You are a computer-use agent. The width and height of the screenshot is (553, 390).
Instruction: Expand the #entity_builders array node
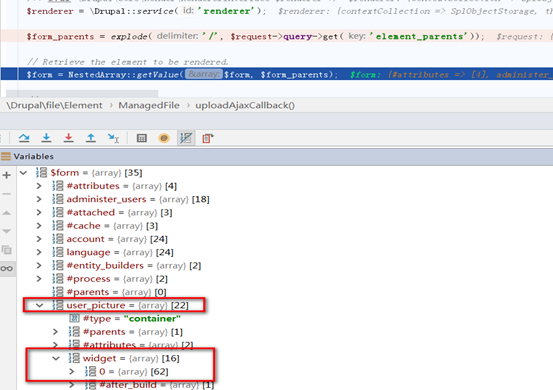click(39, 266)
